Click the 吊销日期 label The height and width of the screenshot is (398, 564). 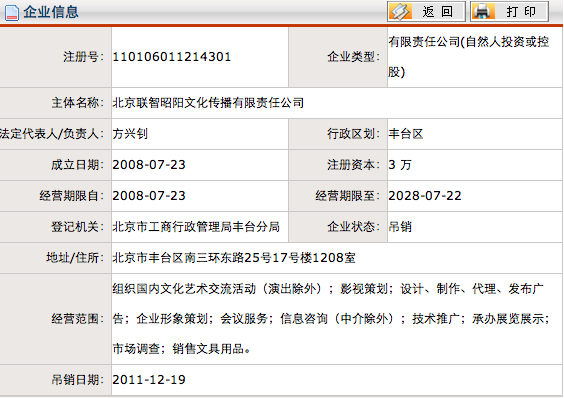[78, 380]
